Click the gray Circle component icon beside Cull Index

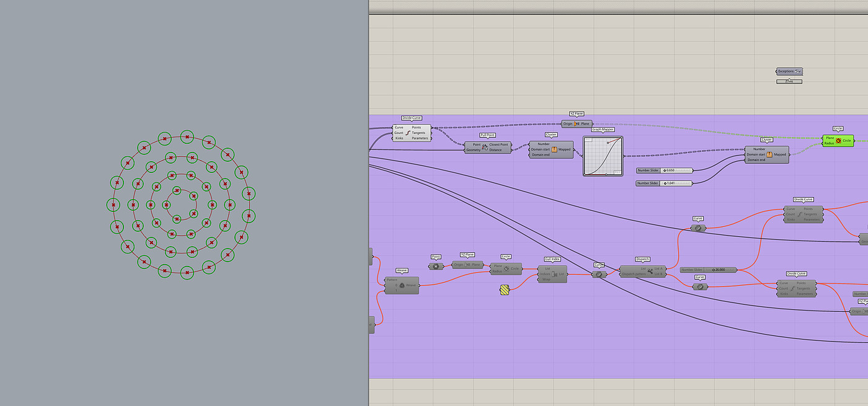click(507, 268)
